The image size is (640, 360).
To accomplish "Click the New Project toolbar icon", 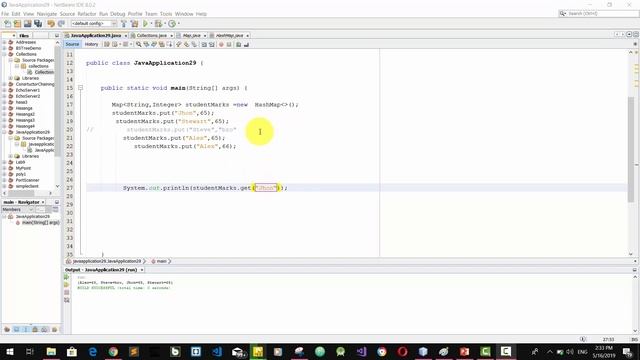I will pos(17,24).
